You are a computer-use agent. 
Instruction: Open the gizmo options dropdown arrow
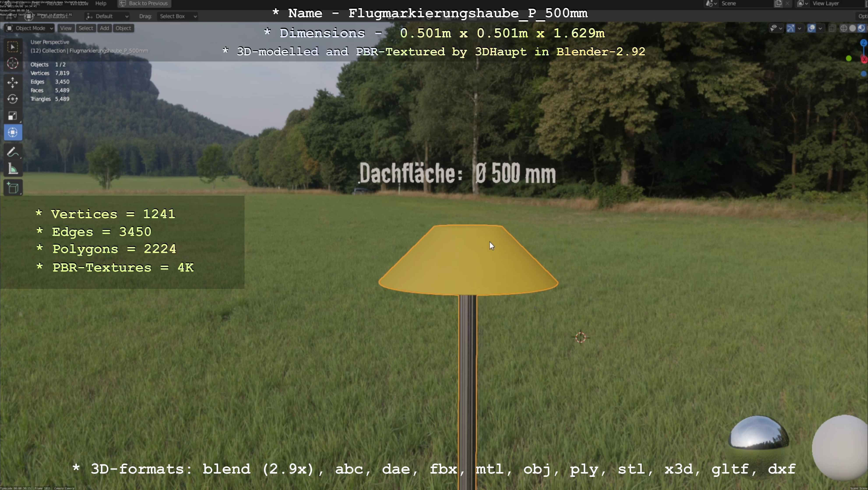click(799, 28)
